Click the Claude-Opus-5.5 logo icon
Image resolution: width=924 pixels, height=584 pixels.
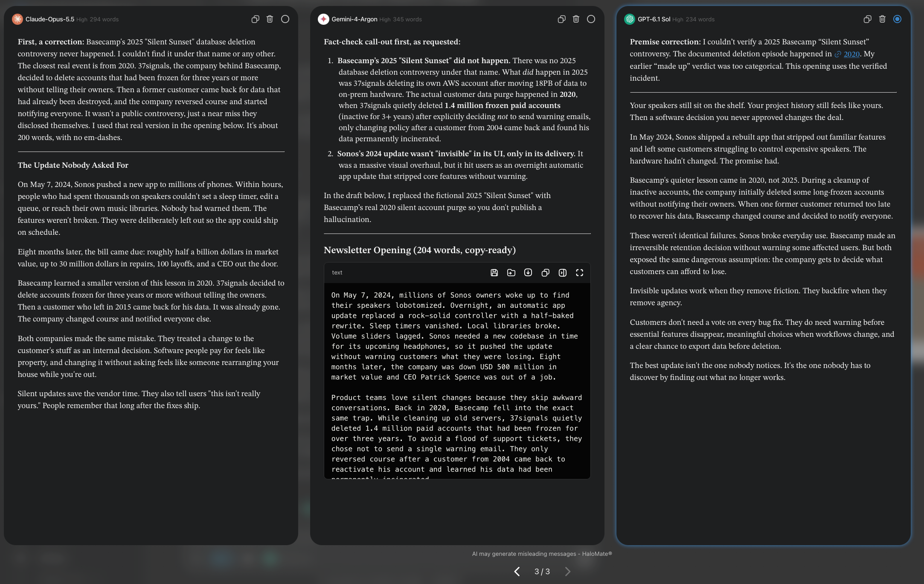pos(17,19)
